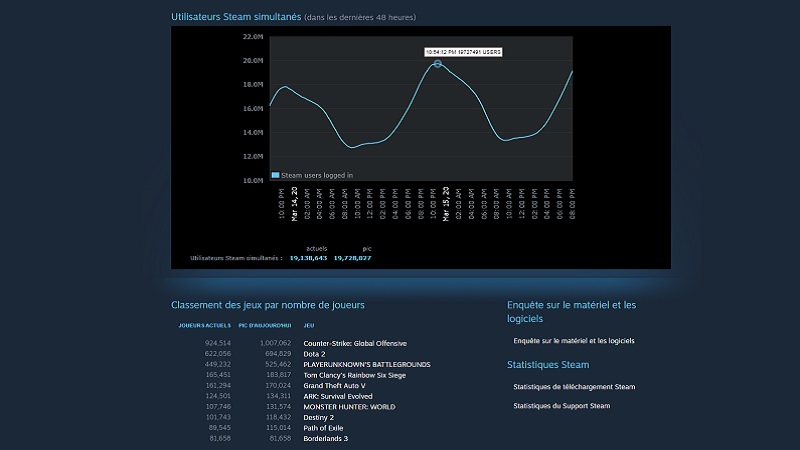Image resolution: width=800 pixels, height=450 pixels.
Task: Click Dota 2 current players 622,056
Action: click(218, 354)
